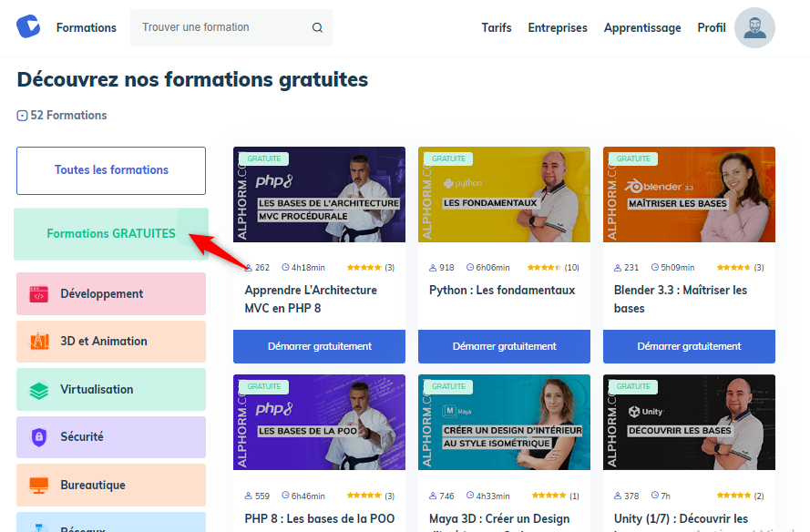The height and width of the screenshot is (532, 810).
Task: Click star rating on Maya 3D card
Action: [x=549, y=496]
